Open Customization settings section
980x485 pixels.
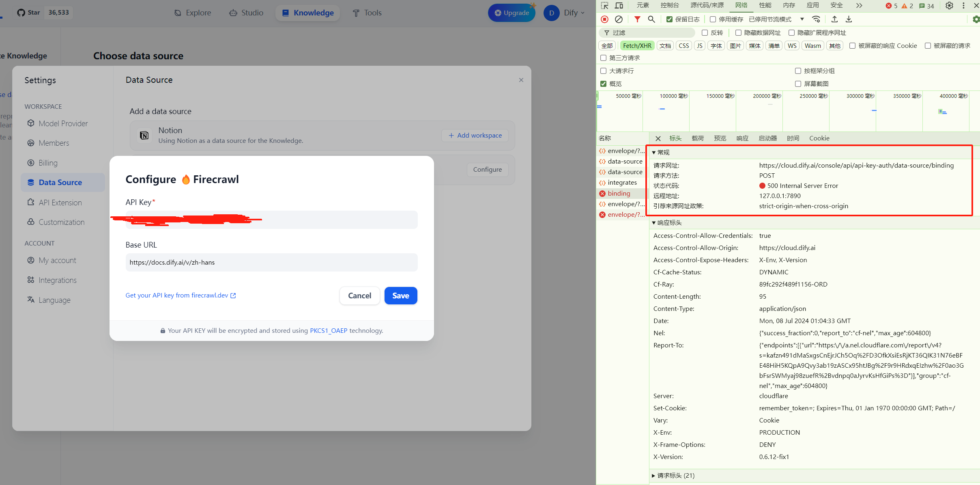[x=63, y=222]
